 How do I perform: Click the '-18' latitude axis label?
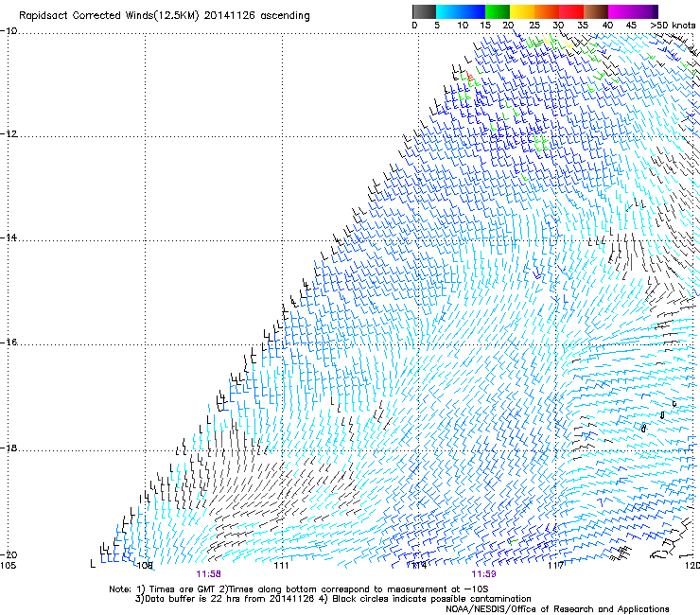click(9, 448)
